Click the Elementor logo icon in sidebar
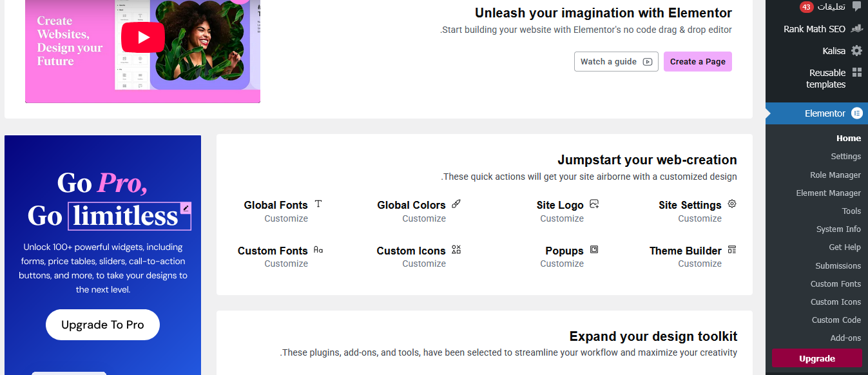Screen dimensions: 868x375 (x=856, y=113)
